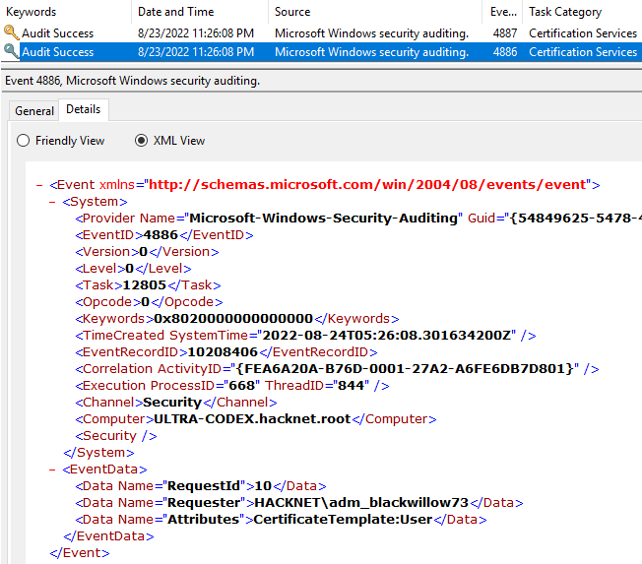Viewport: 642px width, 564px height.
Task: Select the Friendly View radio button
Action: [24, 141]
